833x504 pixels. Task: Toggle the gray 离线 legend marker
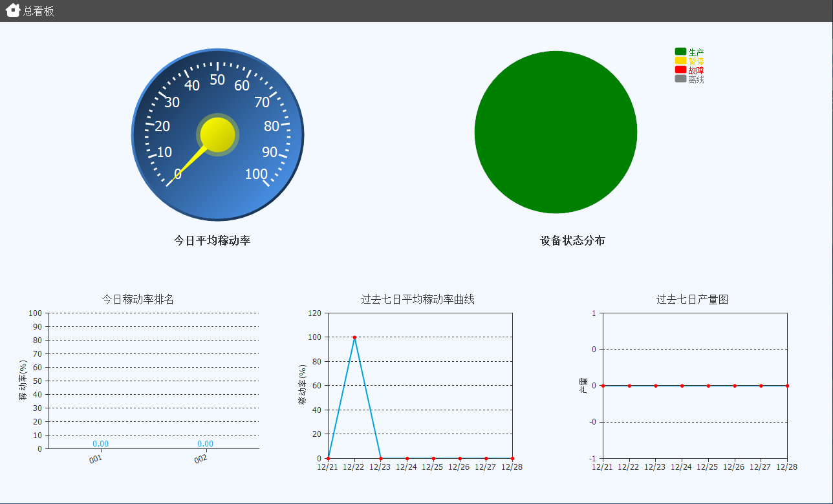pos(680,79)
